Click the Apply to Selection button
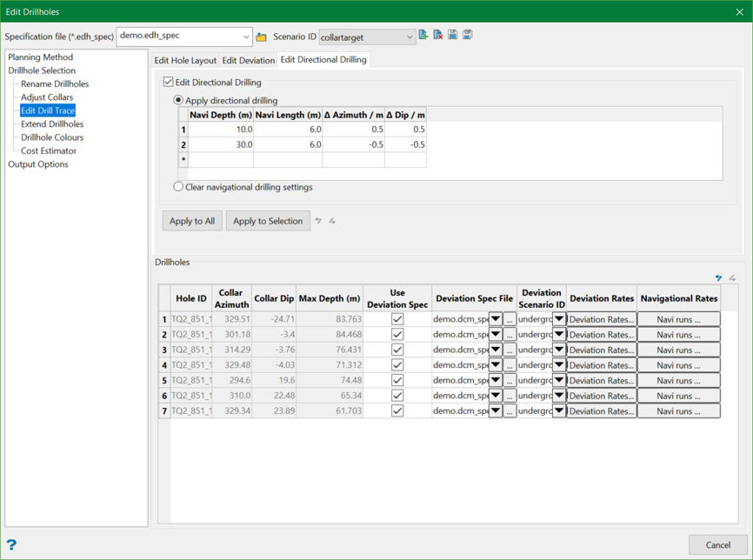Image resolution: width=753 pixels, height=560 pixels. (x=267, y=221)
